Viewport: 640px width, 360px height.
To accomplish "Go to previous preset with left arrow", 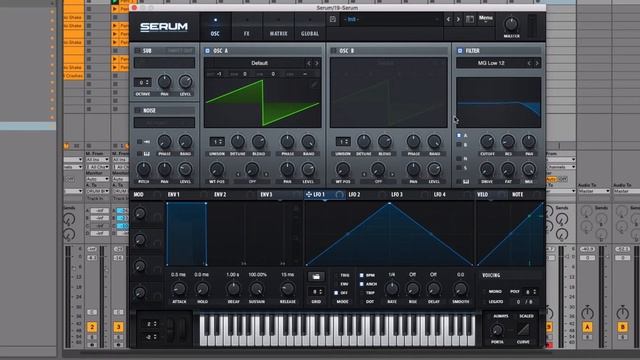I will pyautogui.click(x=448, y=19).
